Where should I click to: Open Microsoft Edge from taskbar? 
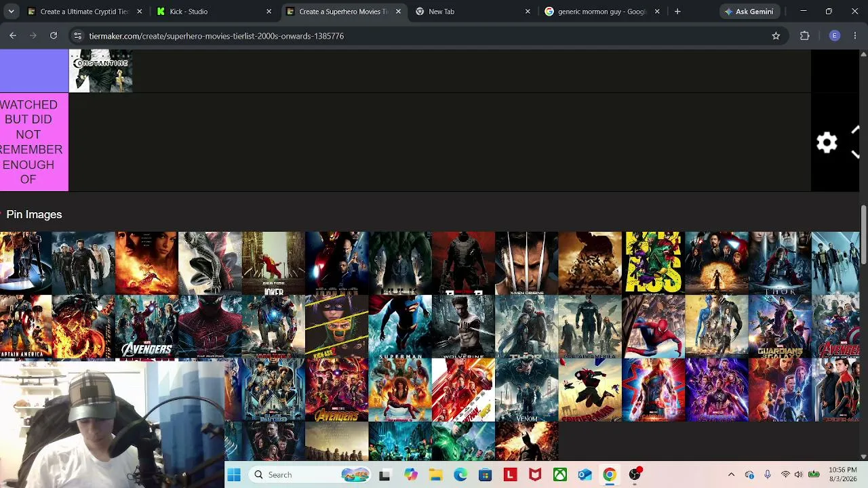pos(460,475)
